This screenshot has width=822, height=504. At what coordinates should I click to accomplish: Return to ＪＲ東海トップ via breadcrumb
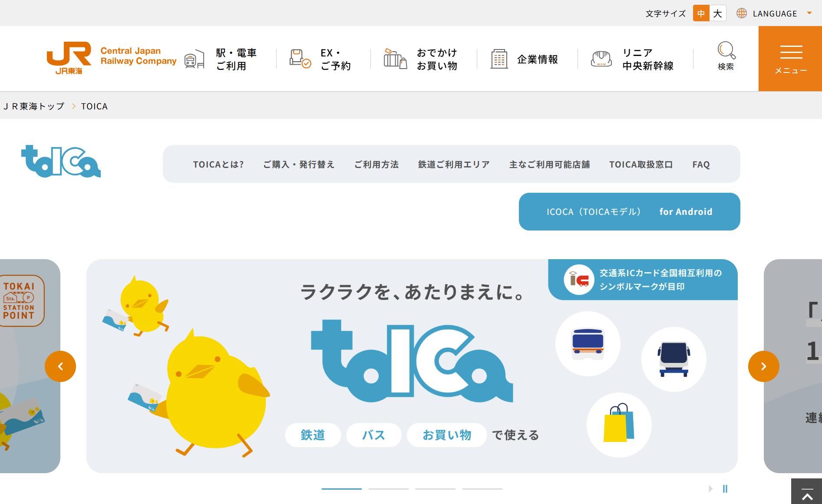pyautogui.click(x=33, y=105)
